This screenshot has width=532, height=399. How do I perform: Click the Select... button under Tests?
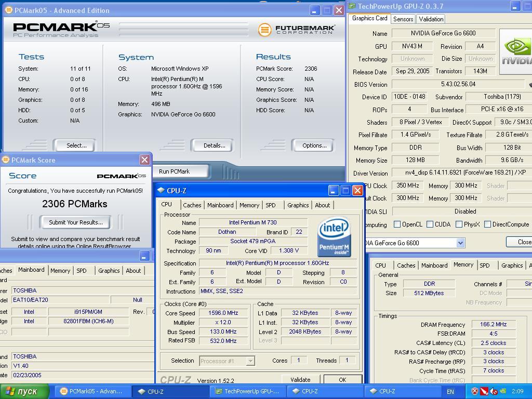coord(74,145)
